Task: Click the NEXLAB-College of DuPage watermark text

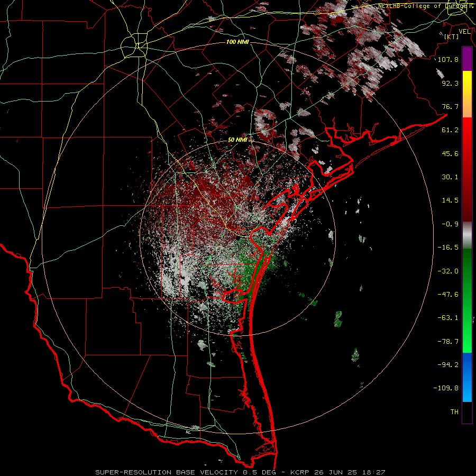Action: [x=424, y=6]
